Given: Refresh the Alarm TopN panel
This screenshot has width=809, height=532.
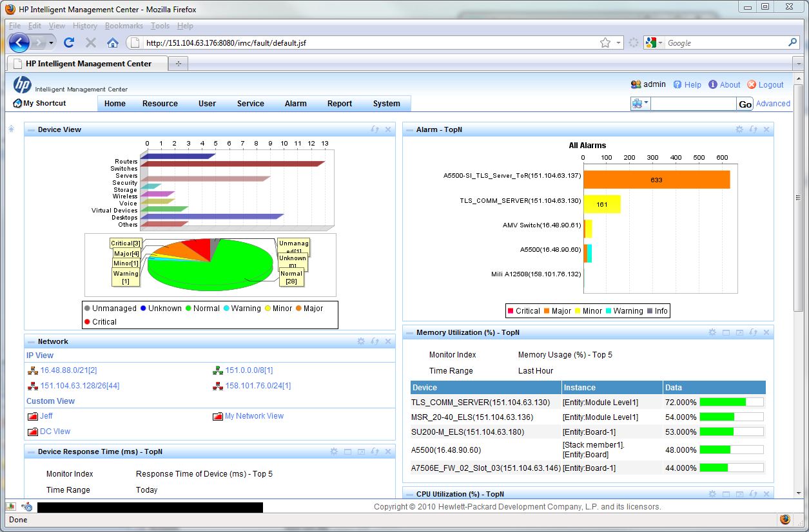Looking at the screenshot, I should point(753,129).
